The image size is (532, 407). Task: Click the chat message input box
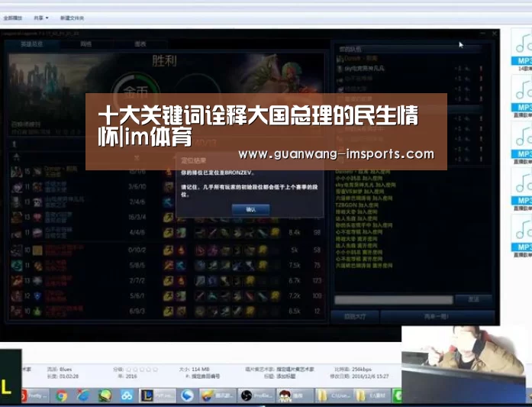(394, 299)
